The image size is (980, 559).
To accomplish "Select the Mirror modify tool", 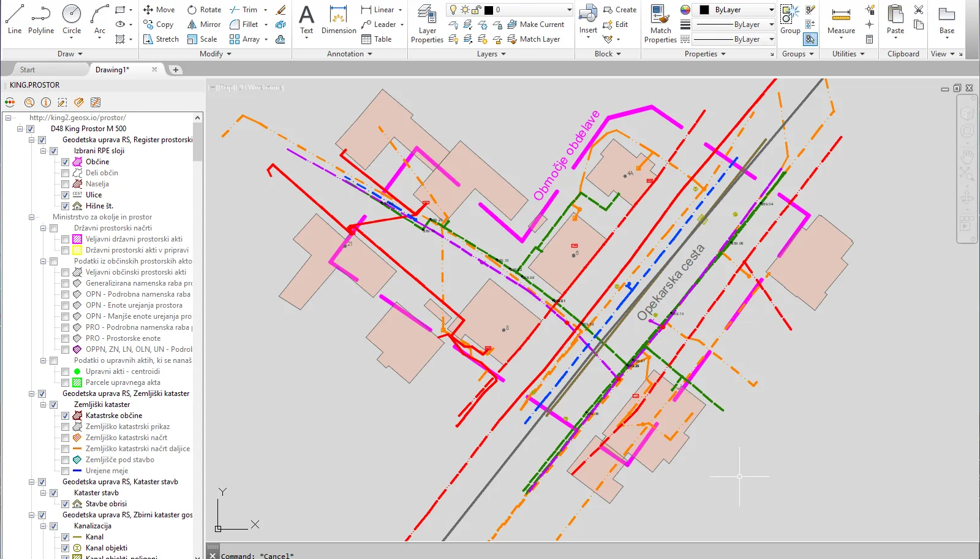I will click(x=204, y=25).
